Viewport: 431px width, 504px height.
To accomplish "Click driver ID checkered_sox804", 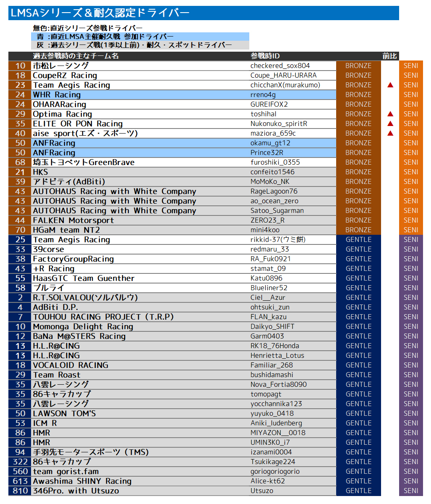I will (280, 66).
